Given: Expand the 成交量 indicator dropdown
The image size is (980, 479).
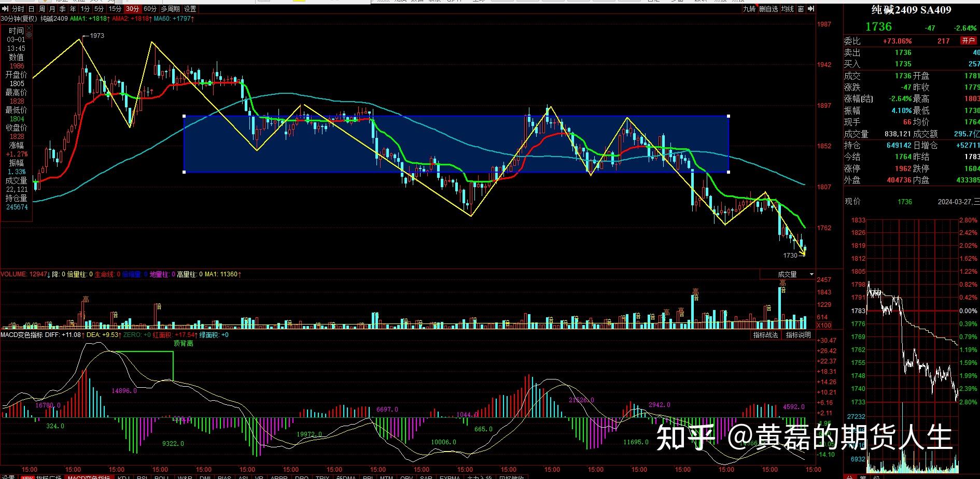Looking at the screenshot, I should click(x=812, y=274).
